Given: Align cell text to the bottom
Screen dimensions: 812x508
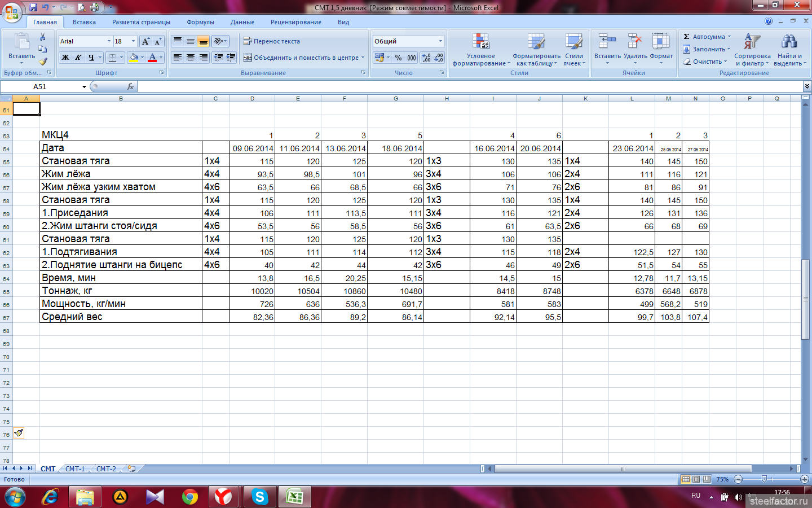Looking at the screenshot, I should 204,41.
